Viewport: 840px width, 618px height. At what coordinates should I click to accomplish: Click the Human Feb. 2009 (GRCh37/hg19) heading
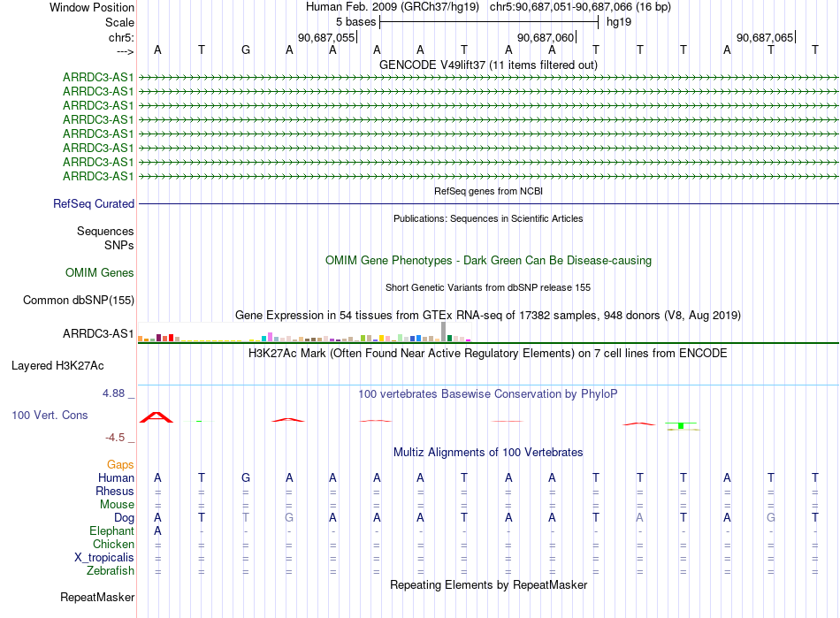point(392,7)
